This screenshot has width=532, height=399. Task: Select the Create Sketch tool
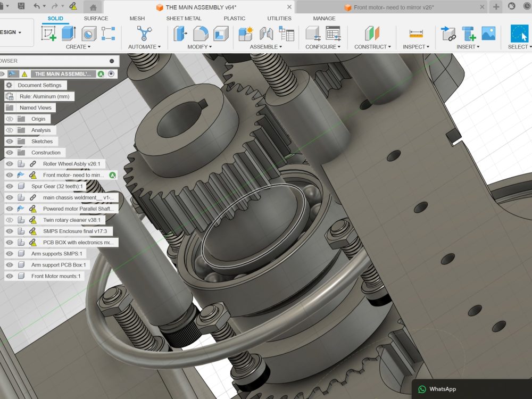pyautogui.click(x=48, y=34)
